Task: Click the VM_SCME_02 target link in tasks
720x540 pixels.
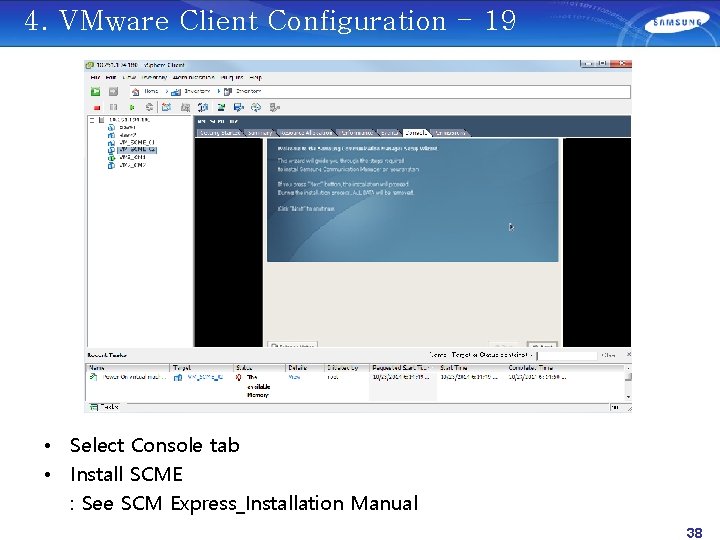Action: coord(205,377)
